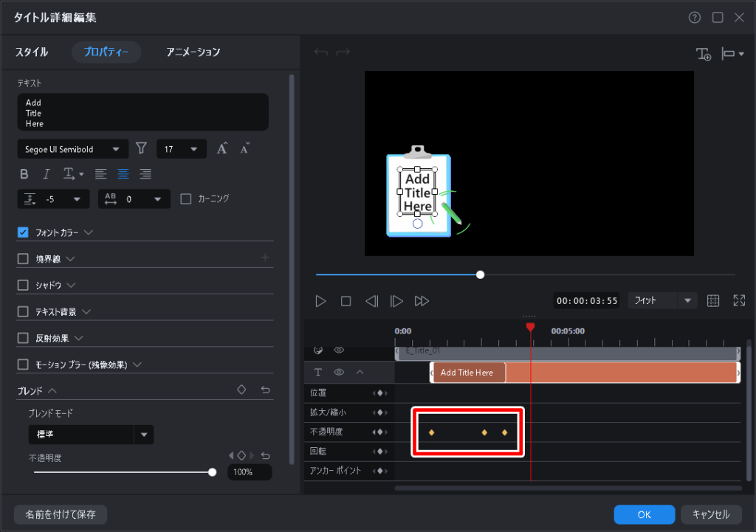Screen dimensions: 756x532
Task: Click the 名前を付けて保存 button
Action: click(61, 514)
